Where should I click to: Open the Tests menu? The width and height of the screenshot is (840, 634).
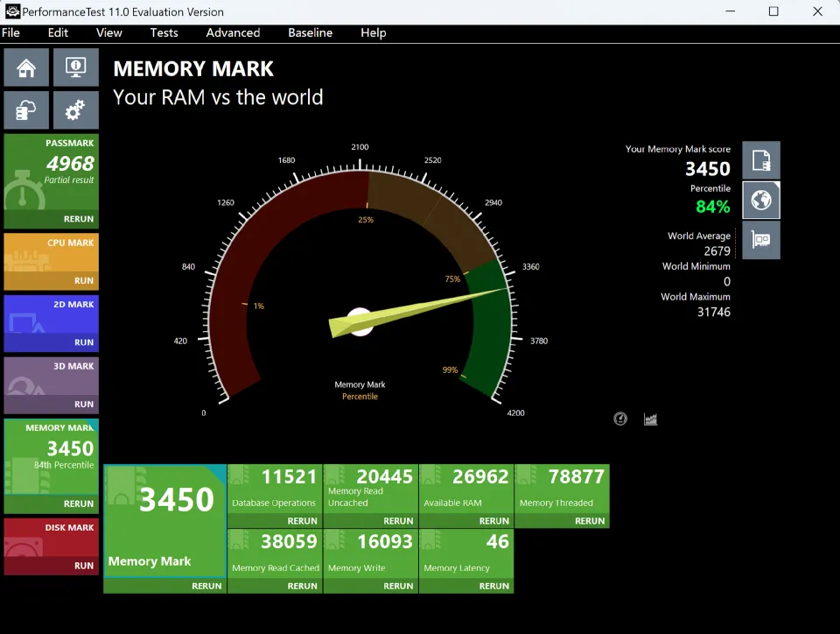(x=164, y=32)
